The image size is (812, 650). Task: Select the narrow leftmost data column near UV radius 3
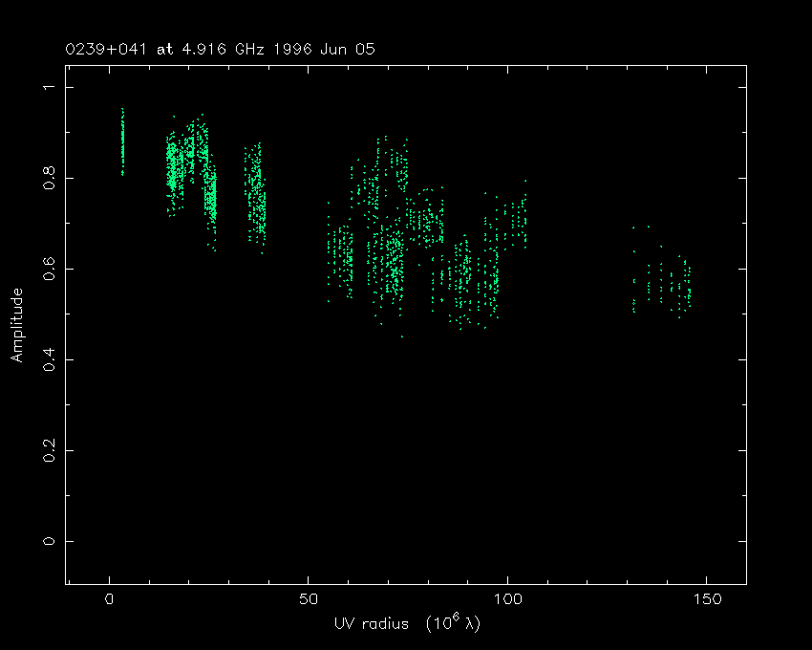tap(122, 143)
